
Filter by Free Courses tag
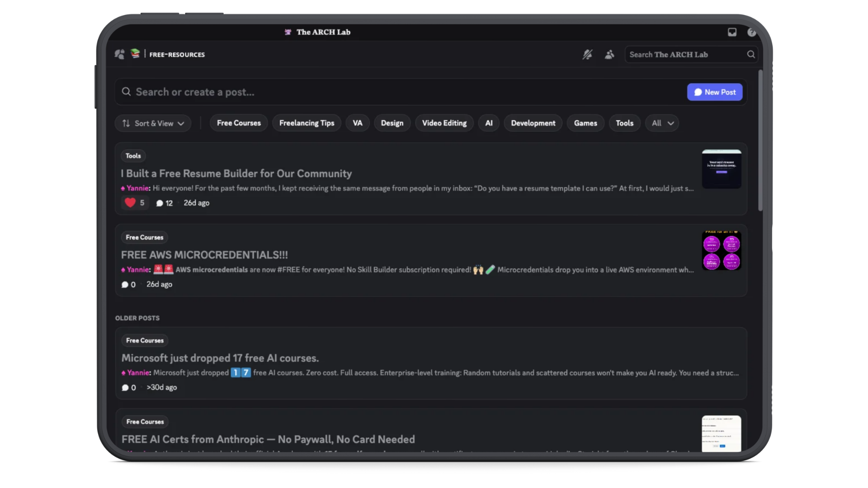[x=239, y=123]
